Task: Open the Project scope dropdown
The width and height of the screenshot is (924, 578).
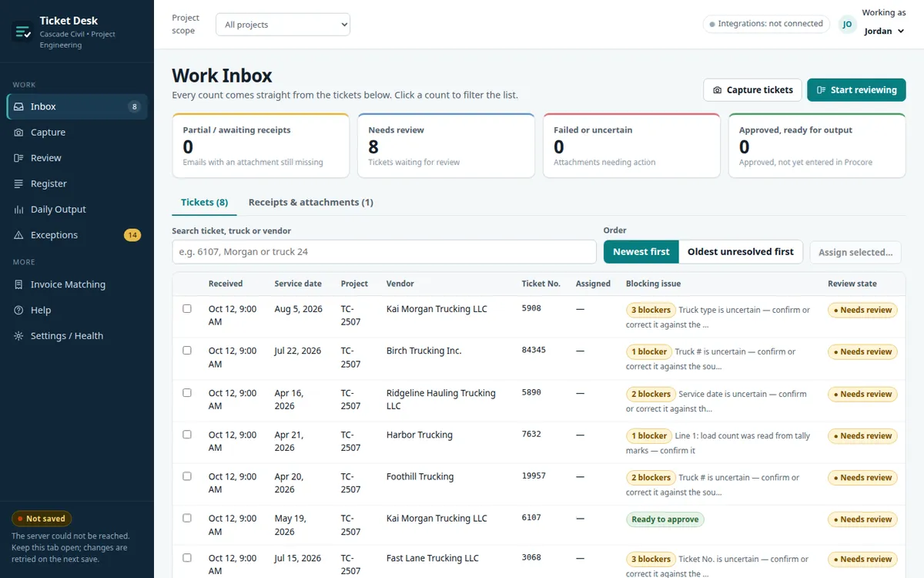Action: click(x=283, y=25)
